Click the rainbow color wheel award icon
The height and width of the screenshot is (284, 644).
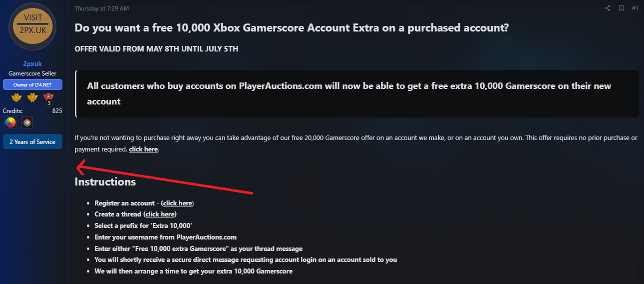point(10,122)
